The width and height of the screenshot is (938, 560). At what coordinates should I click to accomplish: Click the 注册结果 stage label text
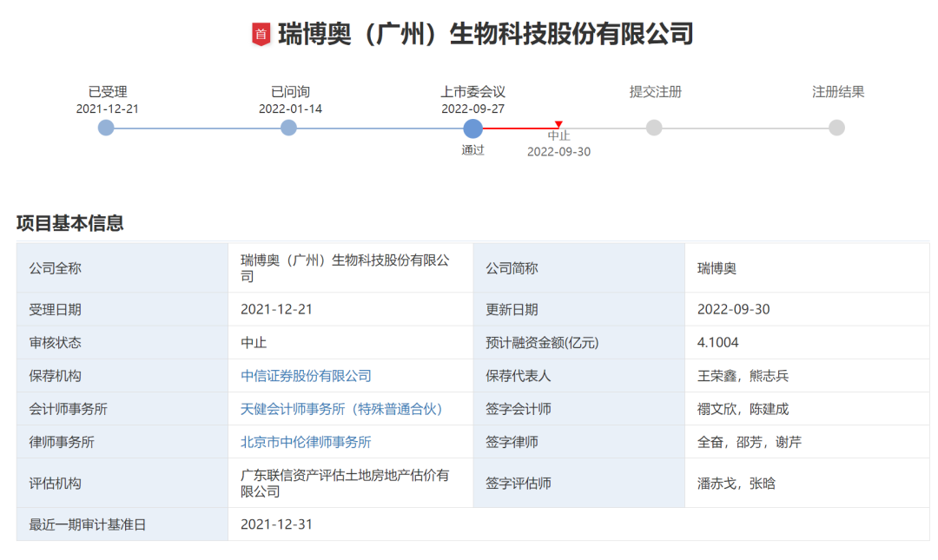point(837,92)
